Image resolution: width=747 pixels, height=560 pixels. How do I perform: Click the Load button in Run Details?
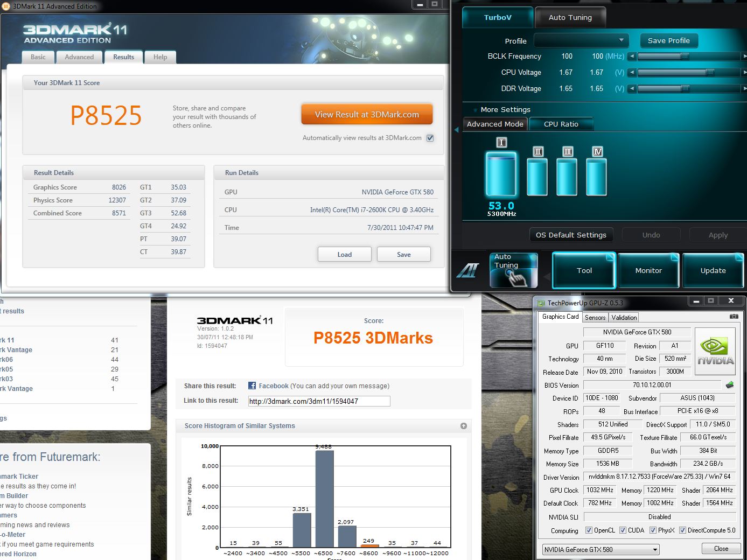[x=345, y=255]
